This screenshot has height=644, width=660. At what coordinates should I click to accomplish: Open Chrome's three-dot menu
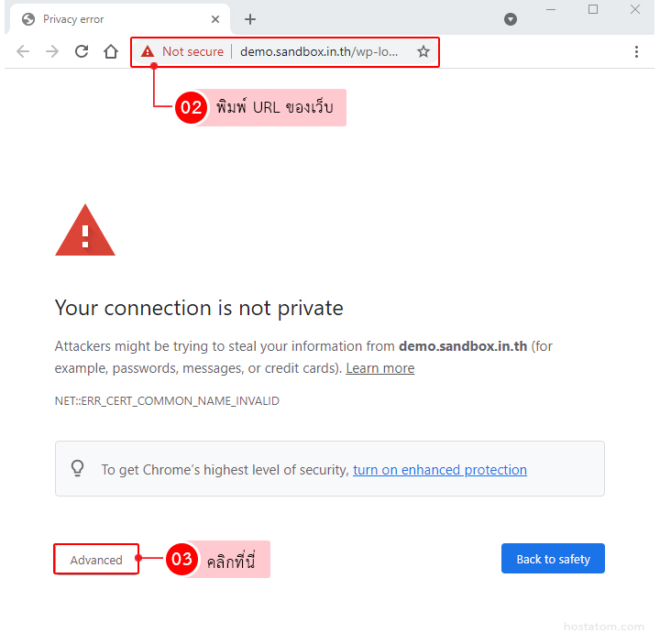(x=636, y=52)
